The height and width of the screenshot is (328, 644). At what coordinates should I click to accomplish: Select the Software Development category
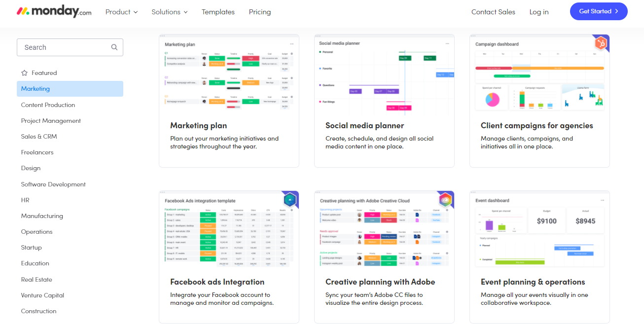pyautogui.click(x=53, y=184)
